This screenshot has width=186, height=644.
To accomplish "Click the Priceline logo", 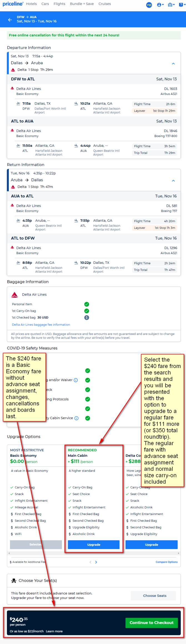I will pos(13,4).
